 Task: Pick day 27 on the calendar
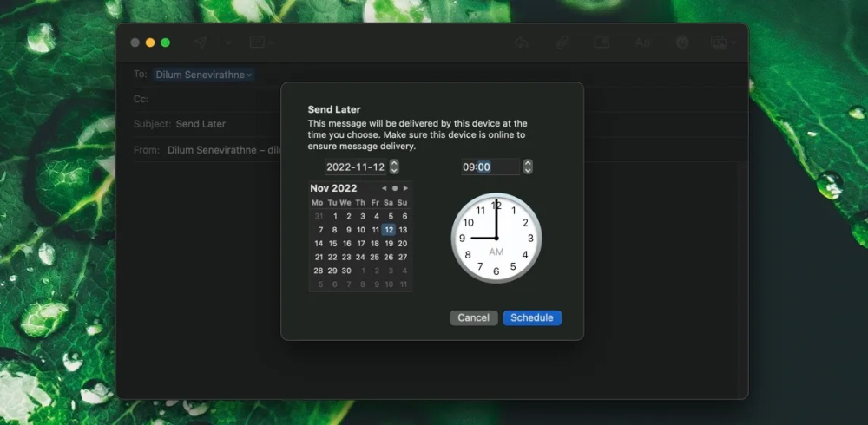(403, 258)
